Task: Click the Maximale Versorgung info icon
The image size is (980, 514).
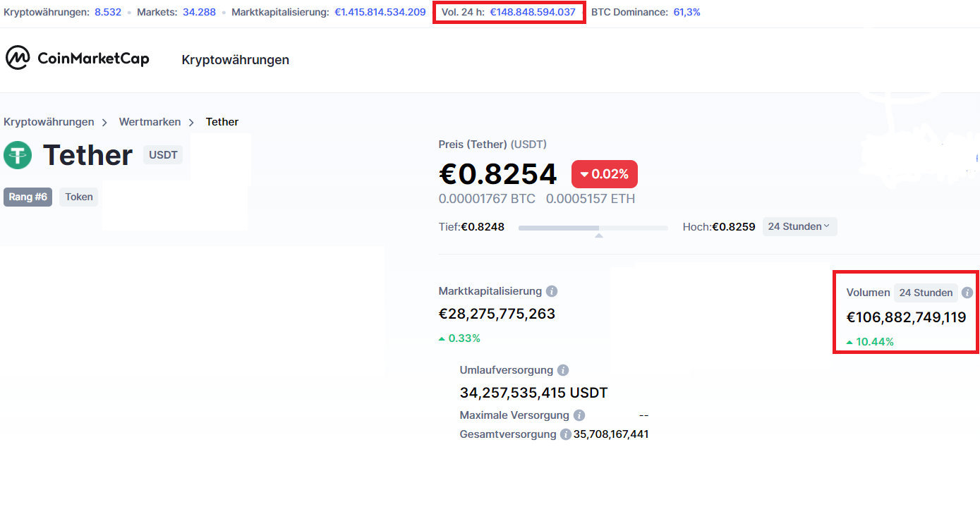Action: pyautogui.click(x=579, y=415)
